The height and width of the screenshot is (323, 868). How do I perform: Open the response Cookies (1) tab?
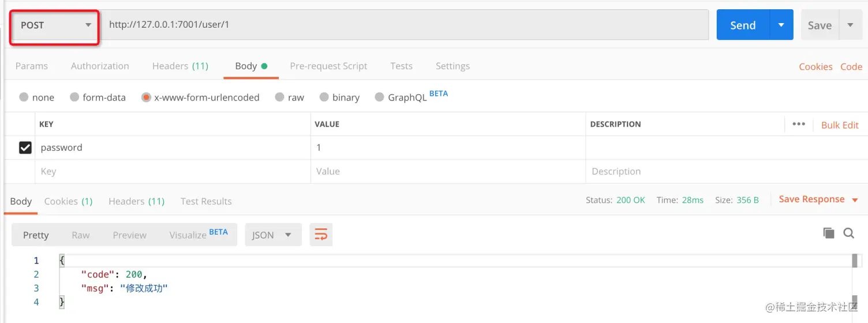click(x=68, y=201)
